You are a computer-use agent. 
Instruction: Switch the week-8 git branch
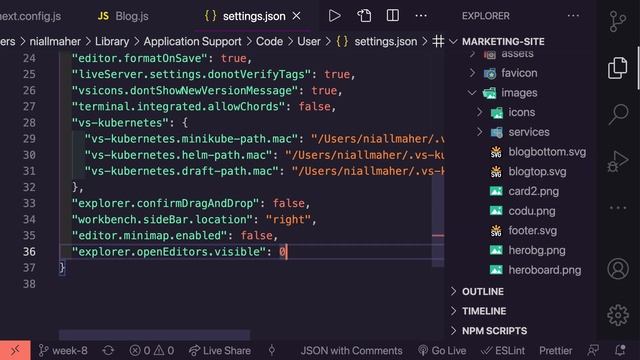[63, 351]
